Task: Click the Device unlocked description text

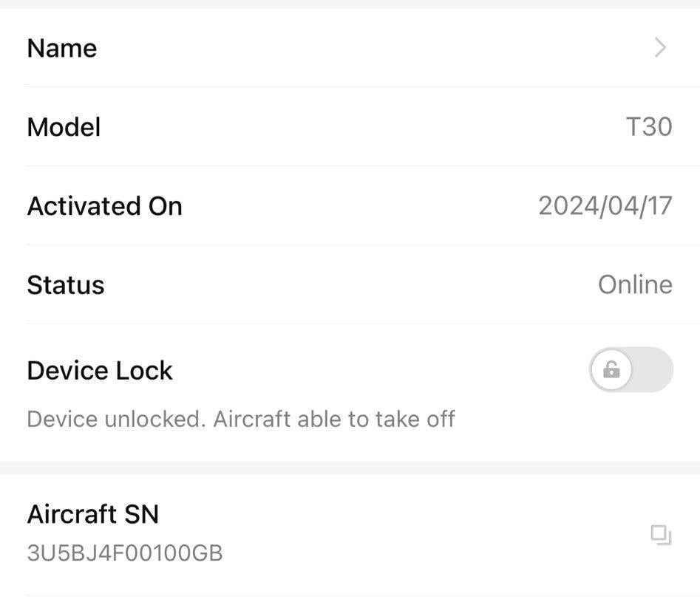Action: pos(240,417)
